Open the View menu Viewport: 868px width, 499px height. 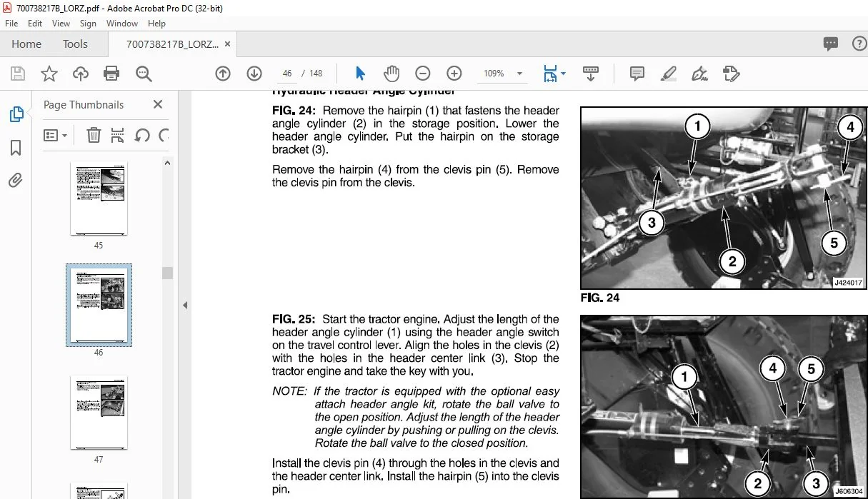coord(61,24)
